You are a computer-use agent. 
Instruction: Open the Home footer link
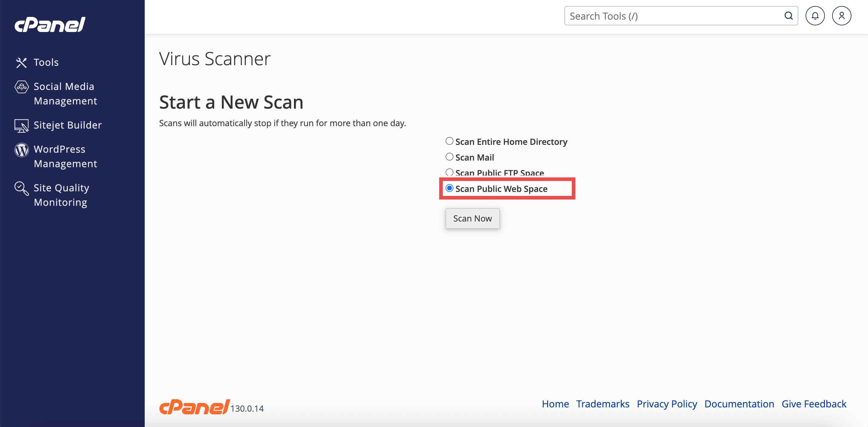(x=555, y=404)
